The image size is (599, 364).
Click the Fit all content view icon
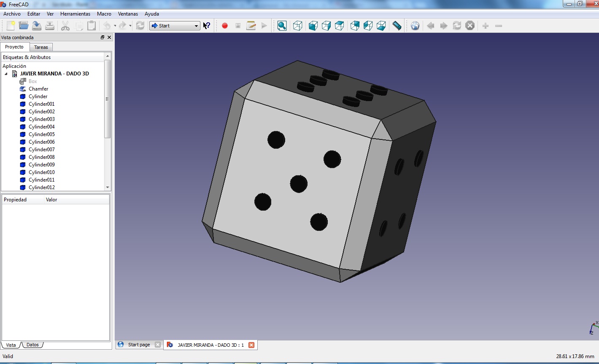282,26
